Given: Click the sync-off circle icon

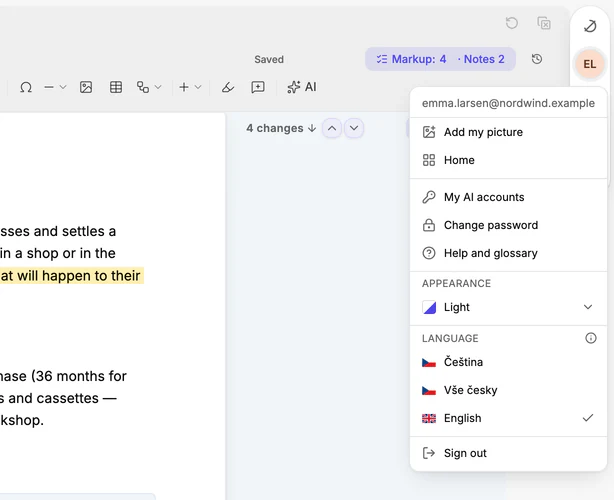Looking at the screenshot, I should tap(590, 26).
